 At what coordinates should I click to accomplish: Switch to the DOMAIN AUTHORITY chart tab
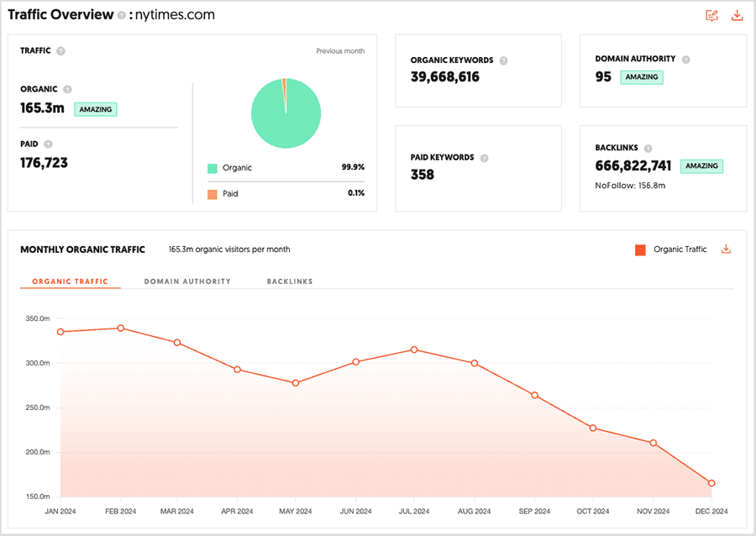(x=187, y=281)
